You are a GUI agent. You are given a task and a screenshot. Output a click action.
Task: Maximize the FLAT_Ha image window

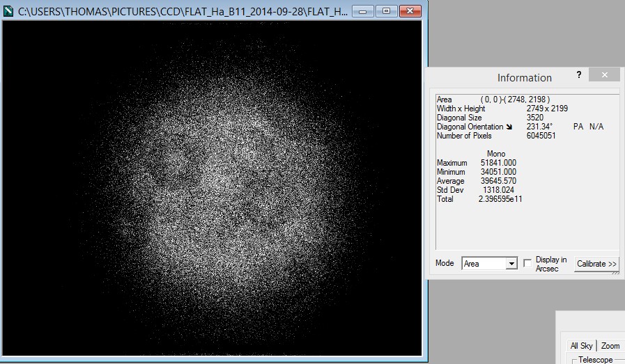point(386,11)
